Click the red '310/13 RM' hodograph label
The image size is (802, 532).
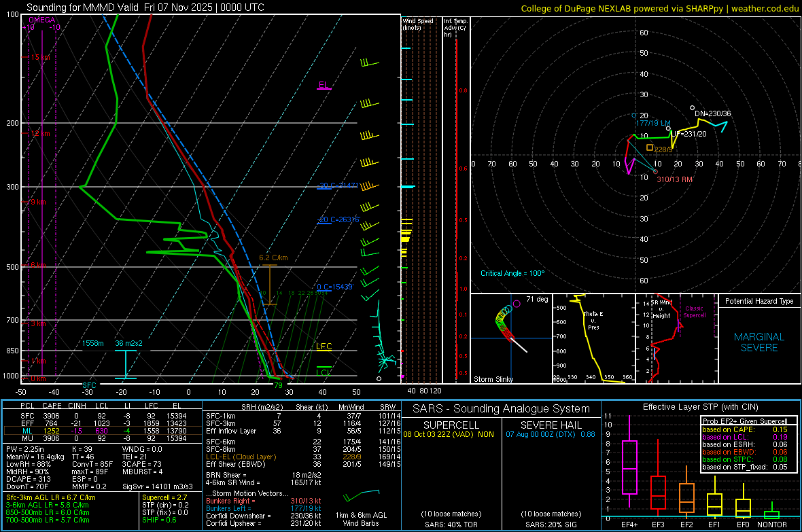click(675, 179)
